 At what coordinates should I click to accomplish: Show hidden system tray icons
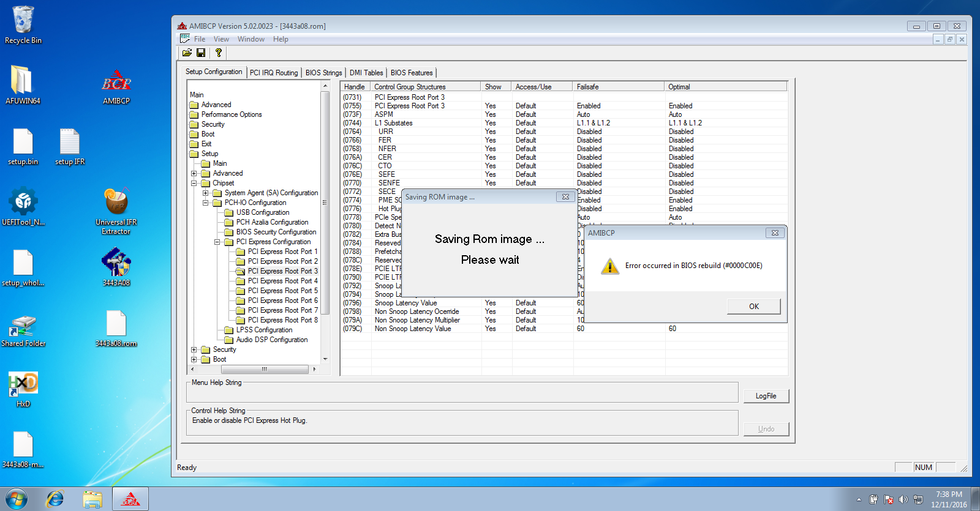[x=859, y=499]
